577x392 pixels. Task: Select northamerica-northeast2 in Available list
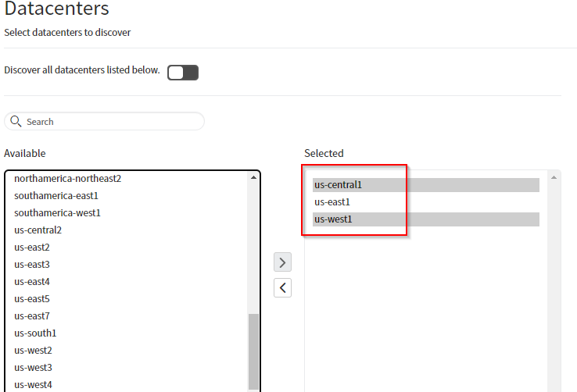coord(68,179)
